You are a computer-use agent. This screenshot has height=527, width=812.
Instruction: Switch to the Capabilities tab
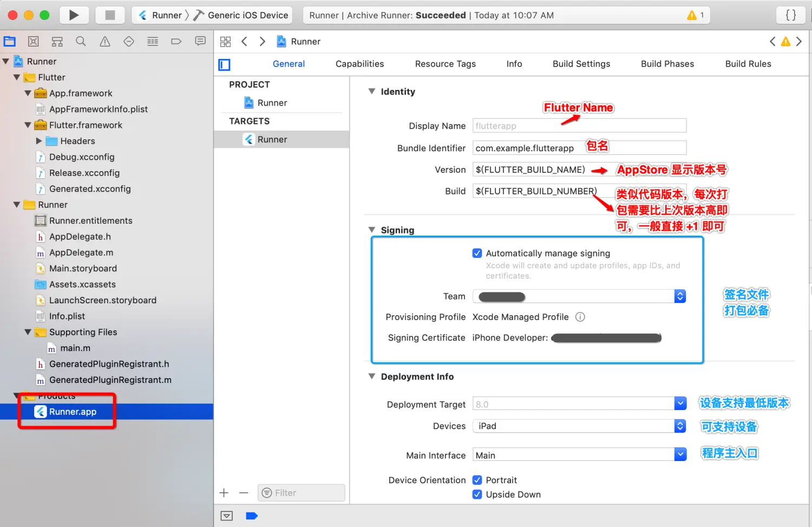point(359,64)
